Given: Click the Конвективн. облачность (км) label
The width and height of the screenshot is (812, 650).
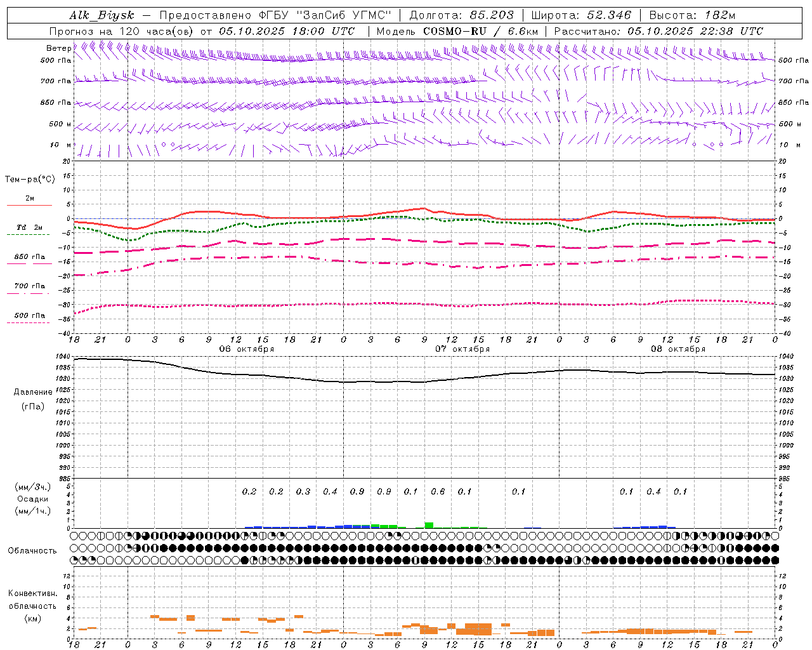Looking at the screenshot, I should point(32,606).
